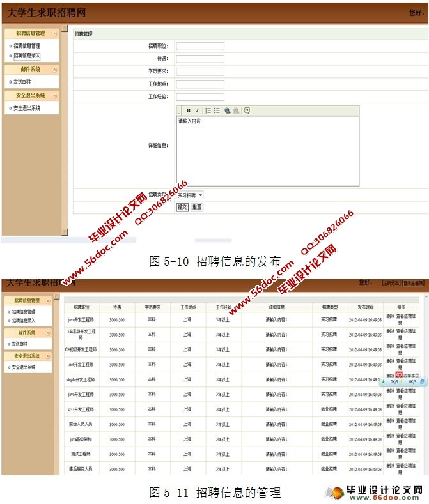Click the insert hyperlink icon in the editor
The height and width of the screenshot is (504, 429).
coord(228,111)
